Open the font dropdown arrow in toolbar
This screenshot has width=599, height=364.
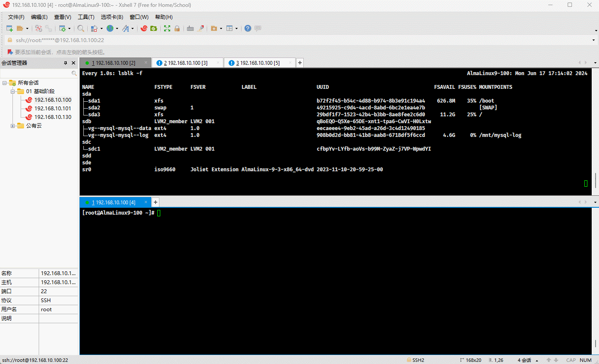(x=132, y=29)
